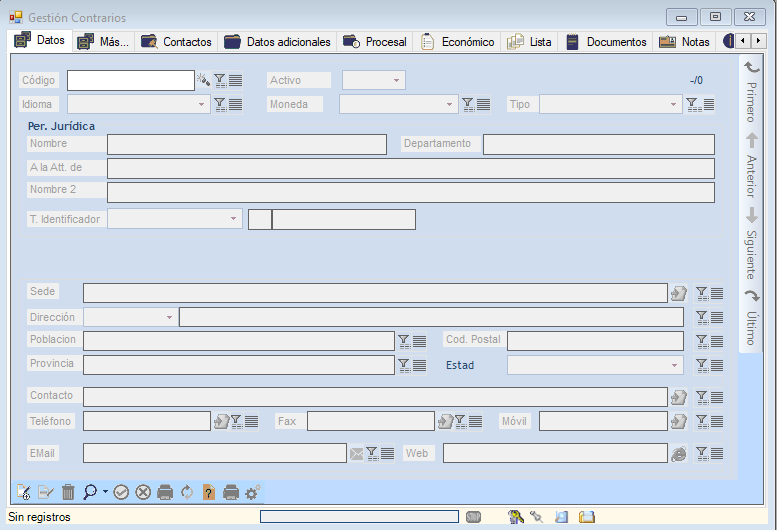The width and height of the screenshot is (777, 530).
Task: Click into the Nombre text field
Action: click(246, 145)
